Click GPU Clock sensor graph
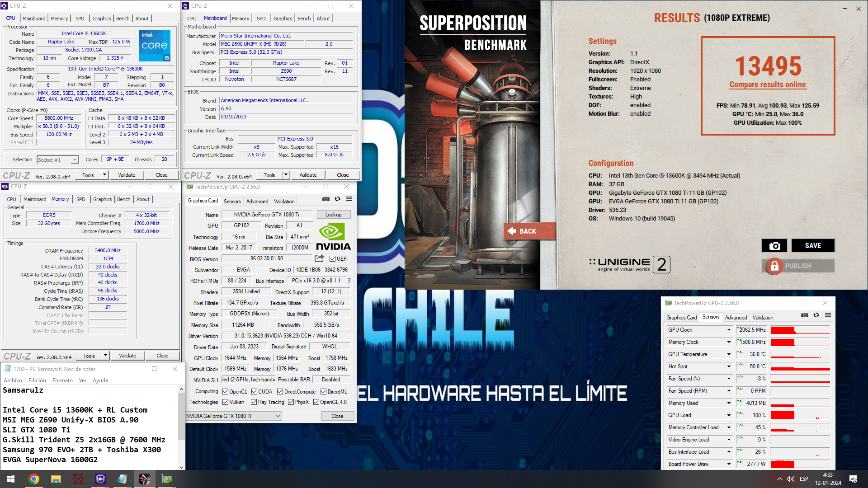The width and height of the screenshot is (868, 488). 800,330
